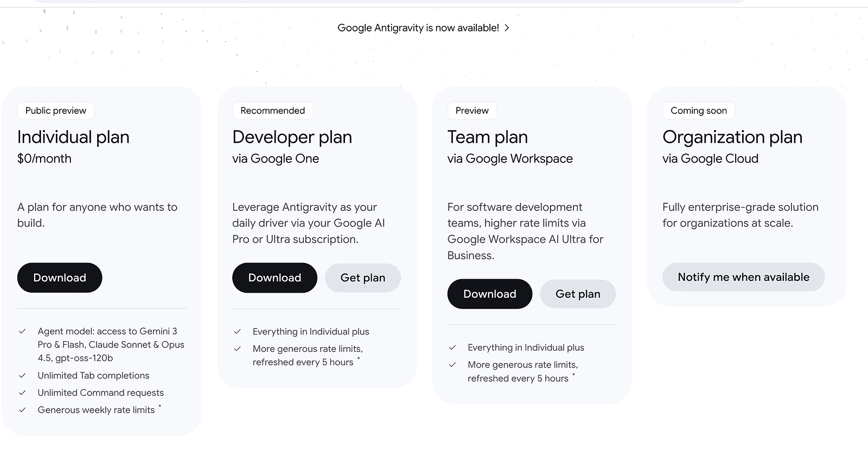Click Download in the Individual plan card
868x463 pixels.
coord(60,278)
